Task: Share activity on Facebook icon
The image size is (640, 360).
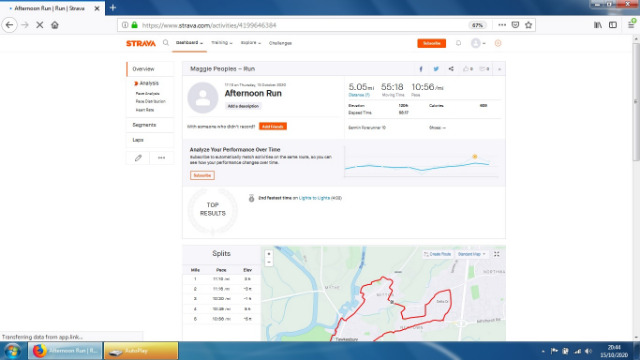Action: click(x=421, y=69)
